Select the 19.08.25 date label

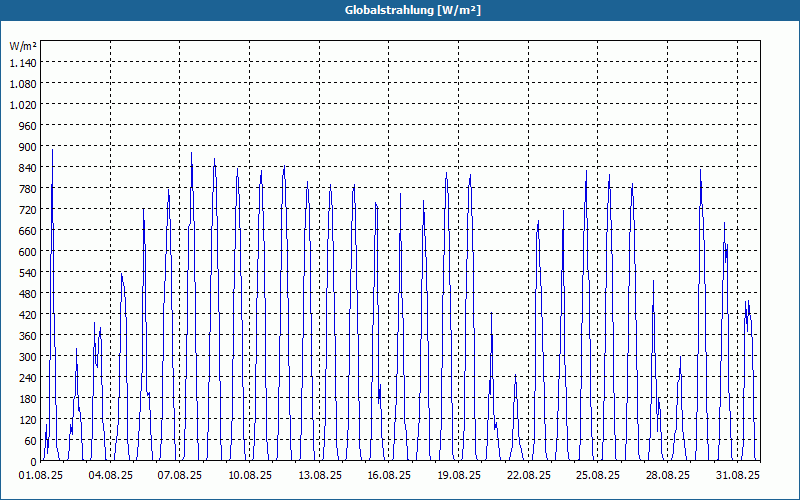pos(459,476)
